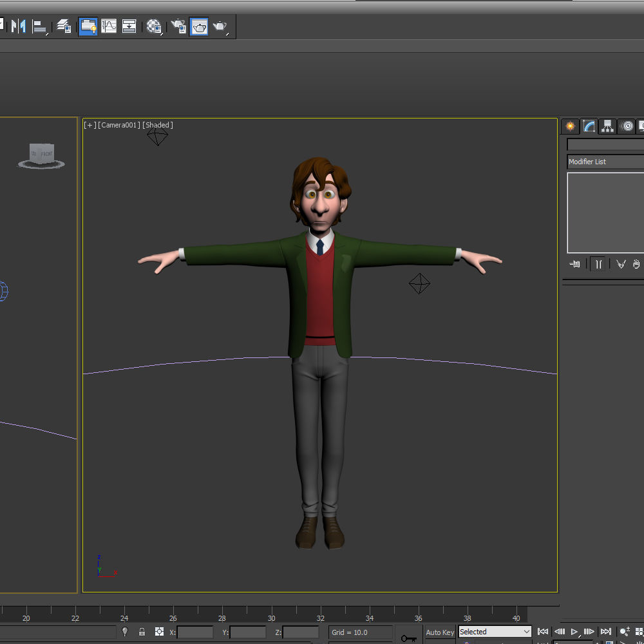Select the light helper at viewport top
This screenshot has height=644, width=644.
pyautogui.click(x=157, y=137)
